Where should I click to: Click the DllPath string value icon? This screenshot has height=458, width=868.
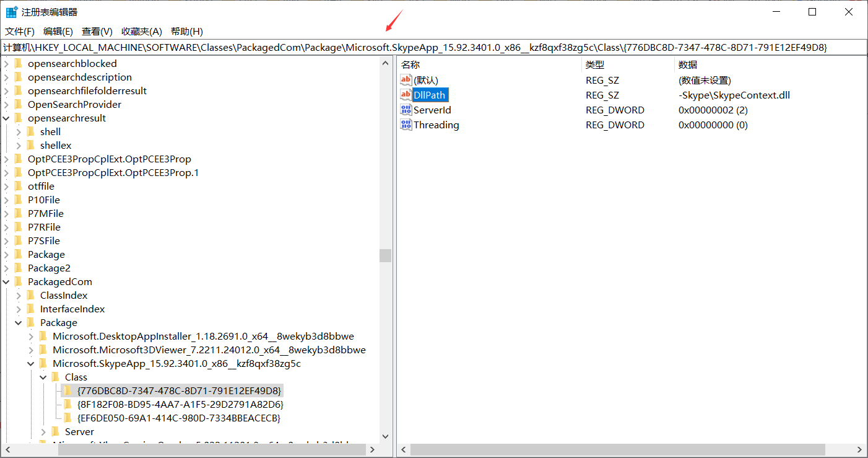[x=406, y=95]
